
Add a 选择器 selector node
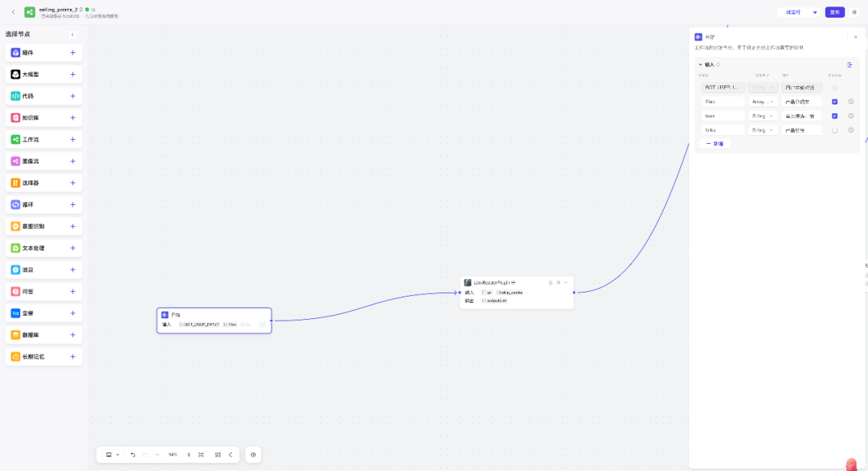tap(72, 183)
